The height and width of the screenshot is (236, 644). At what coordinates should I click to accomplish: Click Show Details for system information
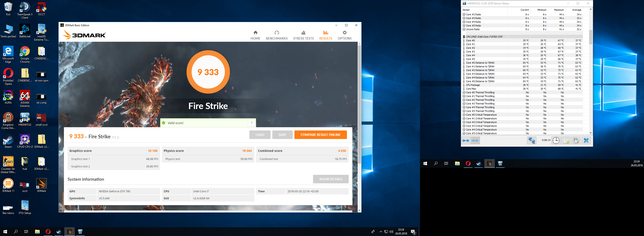(x=331, y=179)
